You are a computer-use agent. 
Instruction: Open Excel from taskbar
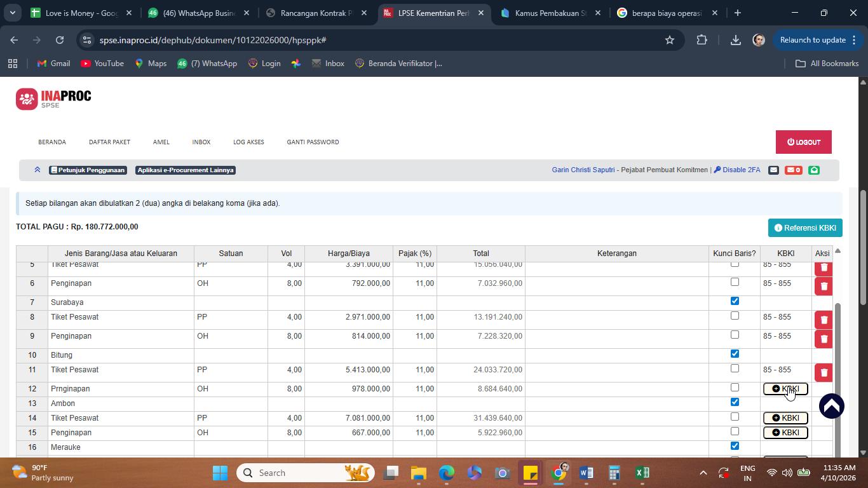642,473
